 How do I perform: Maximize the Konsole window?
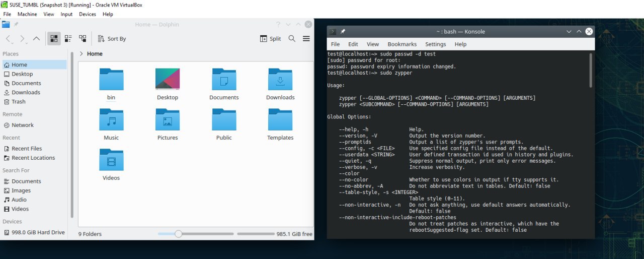pyautogui.click(x=579, y=31)
